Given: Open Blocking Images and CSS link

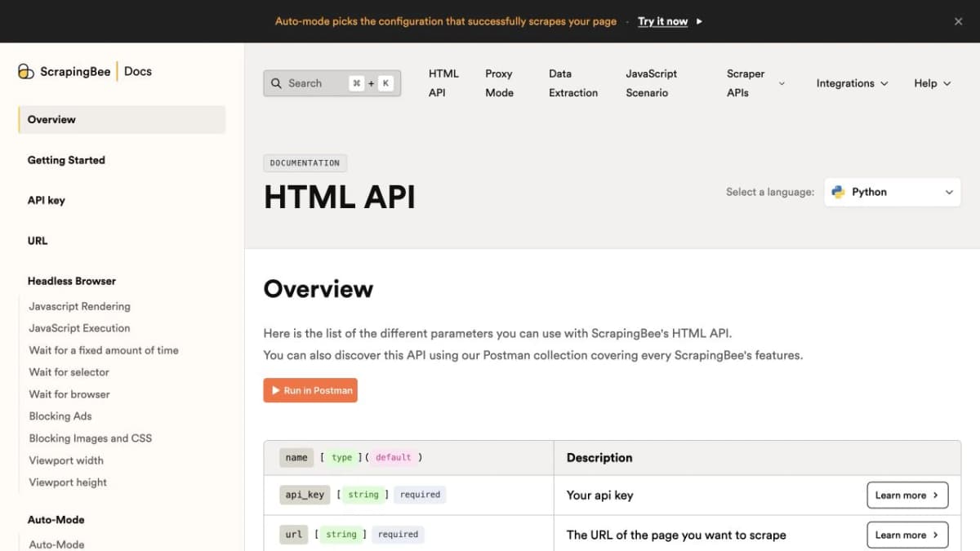Looking at the screenshot, I should 91,438.
